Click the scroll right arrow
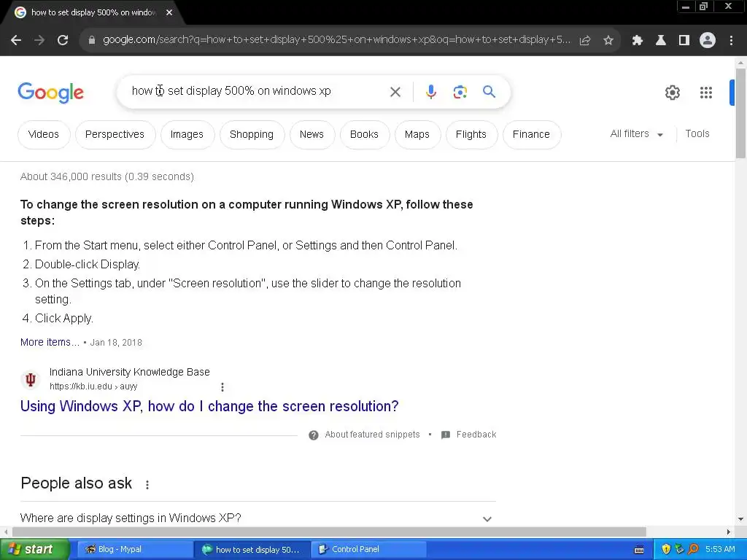The width and height of the screenshot is (747, 560). (x=729, y=532)
